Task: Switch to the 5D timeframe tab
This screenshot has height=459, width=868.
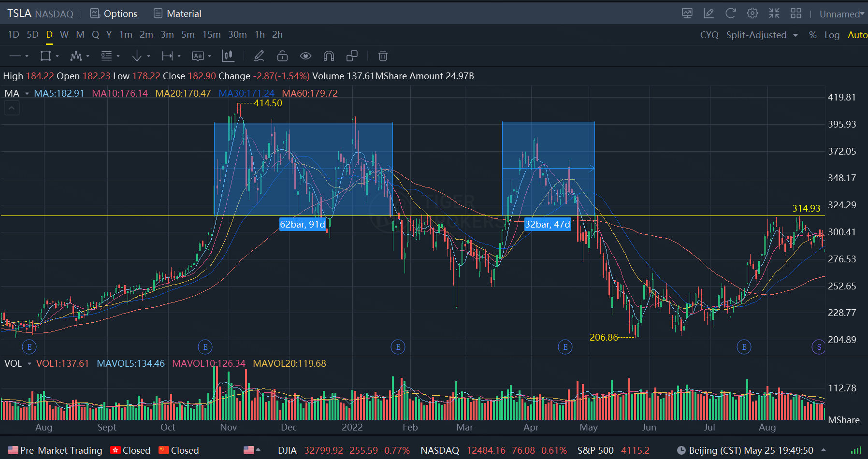Action: pos(32,35)
